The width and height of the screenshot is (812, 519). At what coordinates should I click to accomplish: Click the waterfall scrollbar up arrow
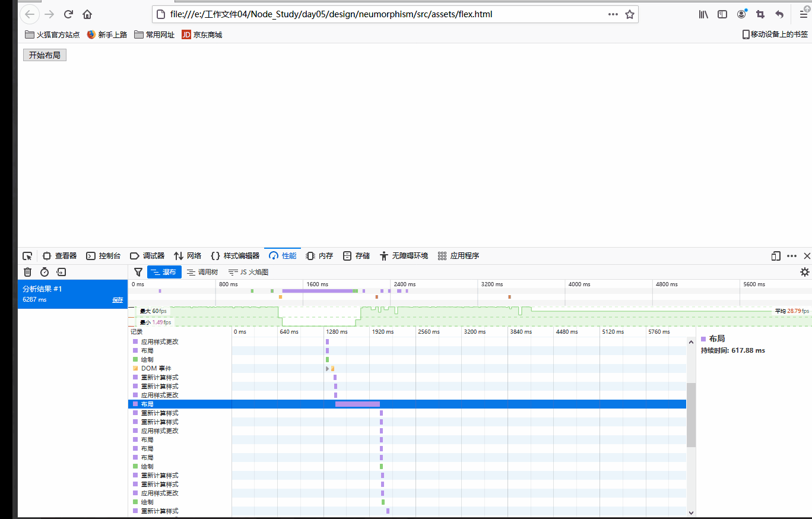(x=691, y=342)
